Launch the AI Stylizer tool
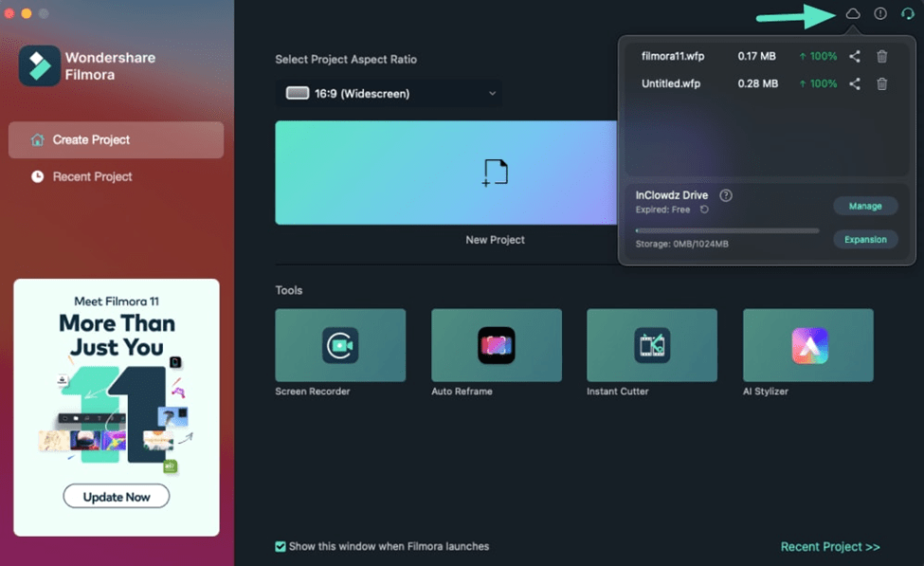The height and width of the screenshot is (566, 924). tap(808, 345)
